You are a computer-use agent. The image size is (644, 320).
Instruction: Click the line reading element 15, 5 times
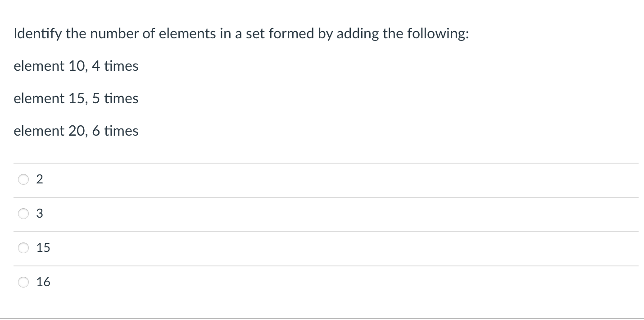[76, 98]
